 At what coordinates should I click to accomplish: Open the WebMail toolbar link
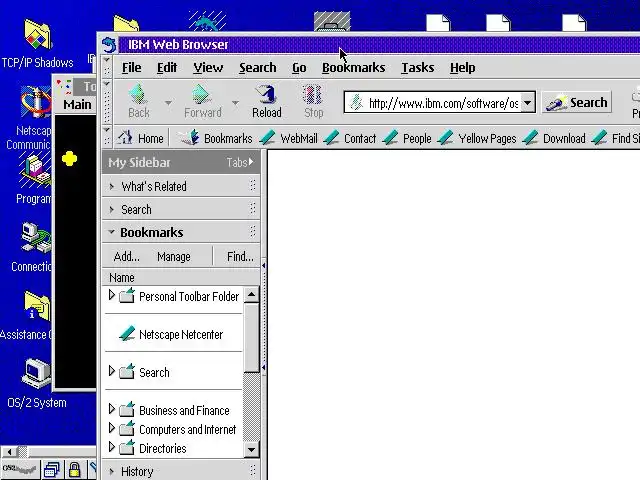289,138
